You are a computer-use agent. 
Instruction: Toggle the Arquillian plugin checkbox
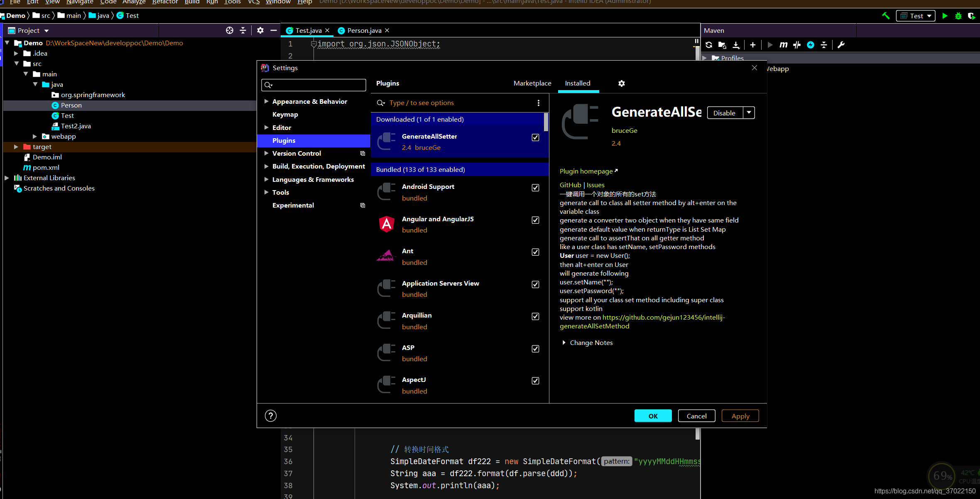[536, 316]
